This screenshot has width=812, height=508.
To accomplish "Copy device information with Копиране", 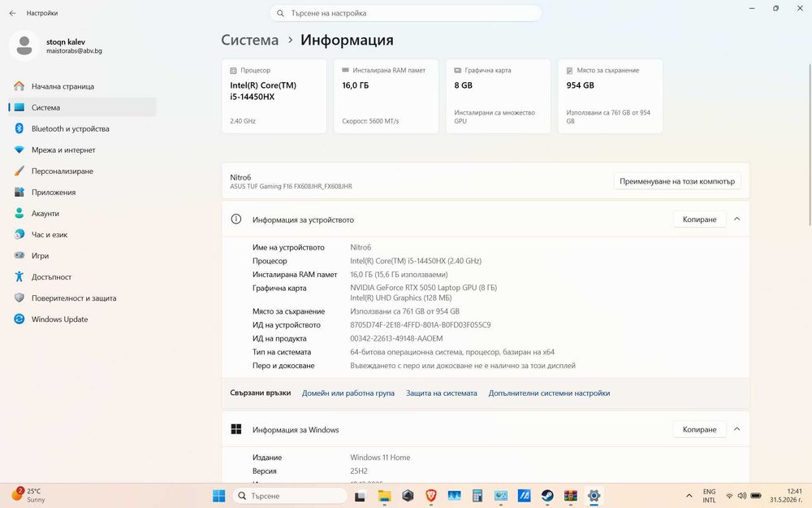I will [700, 219].
